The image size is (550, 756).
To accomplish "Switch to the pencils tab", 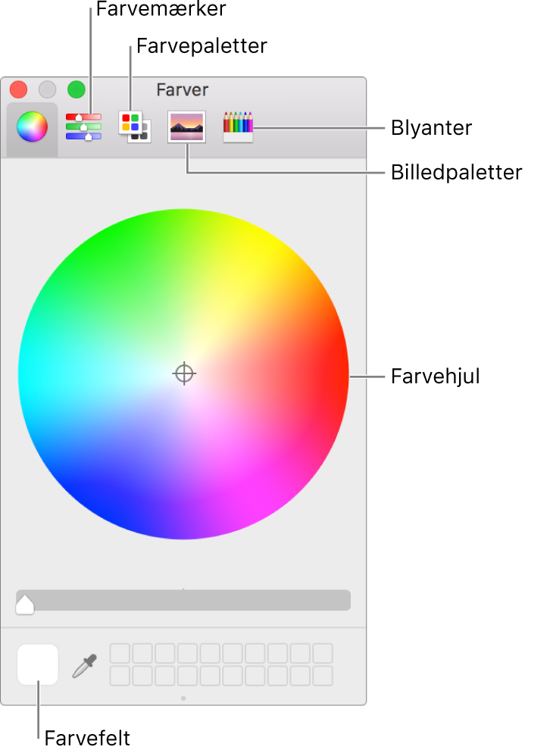I will click(238, 127).
